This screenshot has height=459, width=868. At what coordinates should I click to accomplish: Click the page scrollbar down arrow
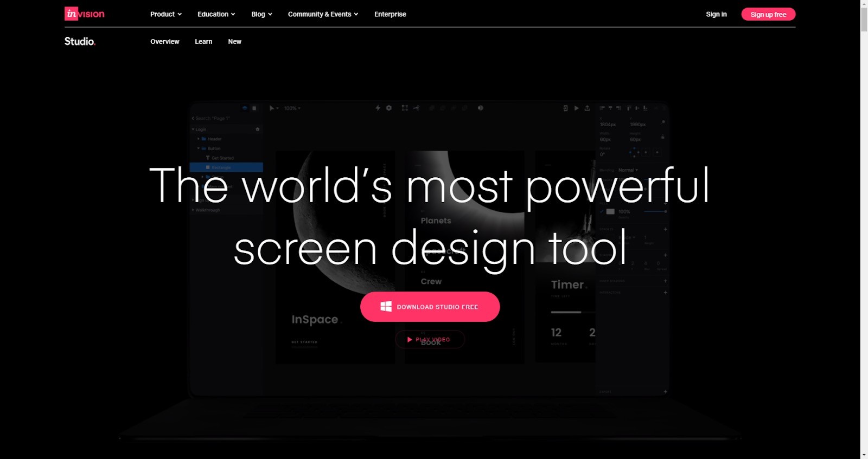tap(864, 455)
